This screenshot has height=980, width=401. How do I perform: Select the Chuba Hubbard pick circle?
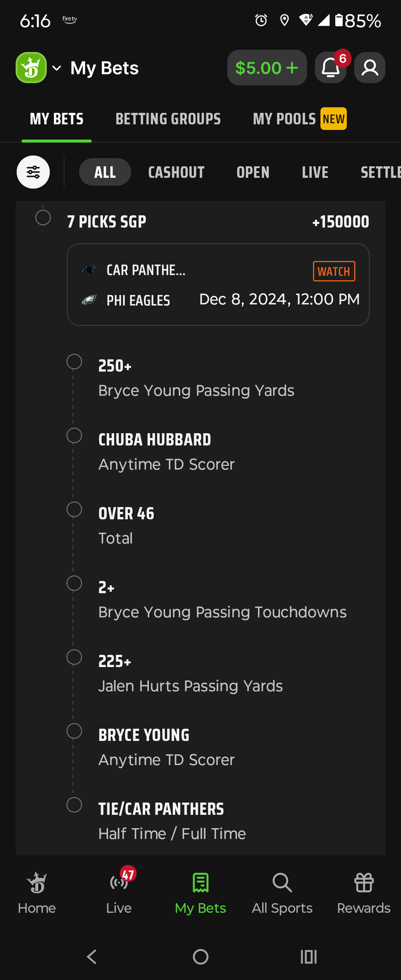pyautogui.click(x=74, y=435)
